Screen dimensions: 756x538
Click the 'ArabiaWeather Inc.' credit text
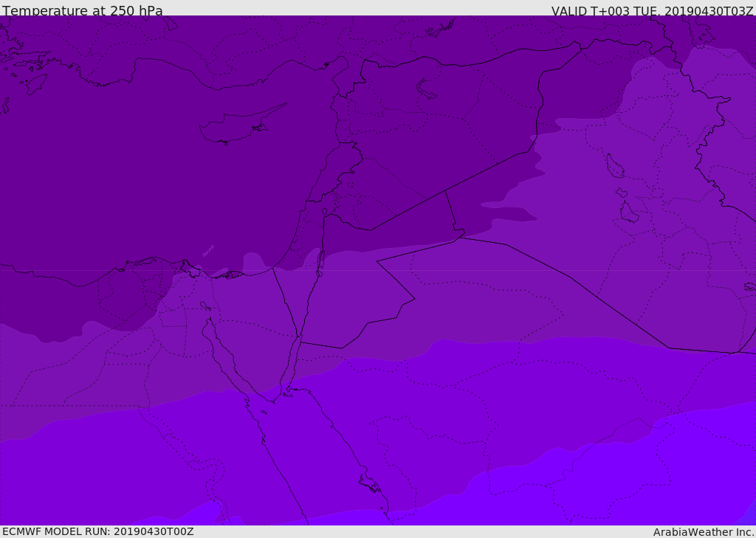tap(704, 532)
